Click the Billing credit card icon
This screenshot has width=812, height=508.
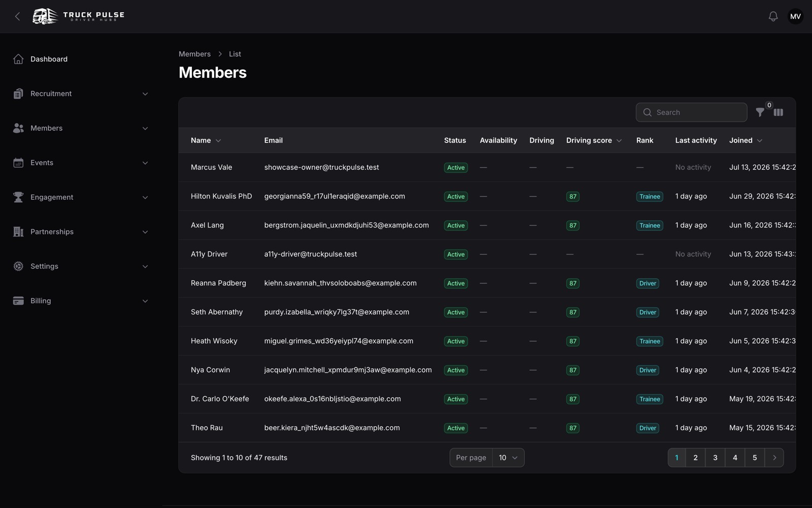(x=18, y=301)
